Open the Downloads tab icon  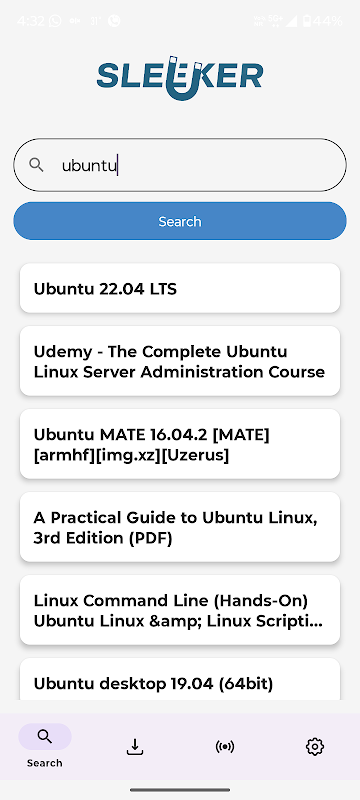[135, 747]
